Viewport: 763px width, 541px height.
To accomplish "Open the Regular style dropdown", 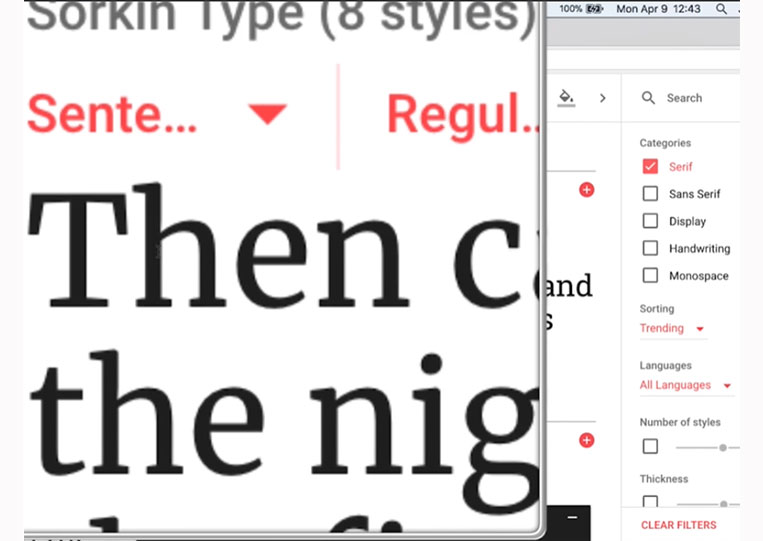I will point(464,116).
